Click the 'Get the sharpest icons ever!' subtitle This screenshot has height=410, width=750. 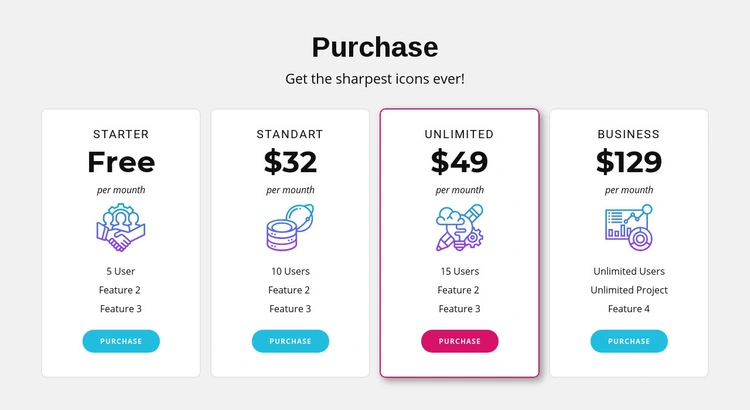[x=375, y=78]
